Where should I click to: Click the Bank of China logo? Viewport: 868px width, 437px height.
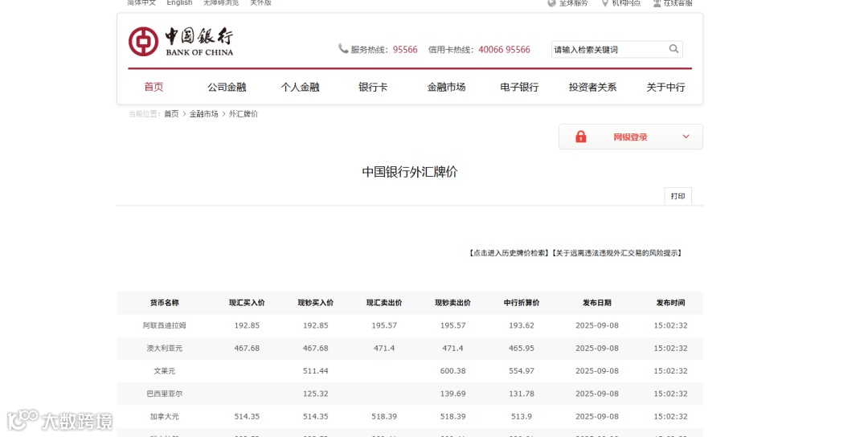[181, 42]
